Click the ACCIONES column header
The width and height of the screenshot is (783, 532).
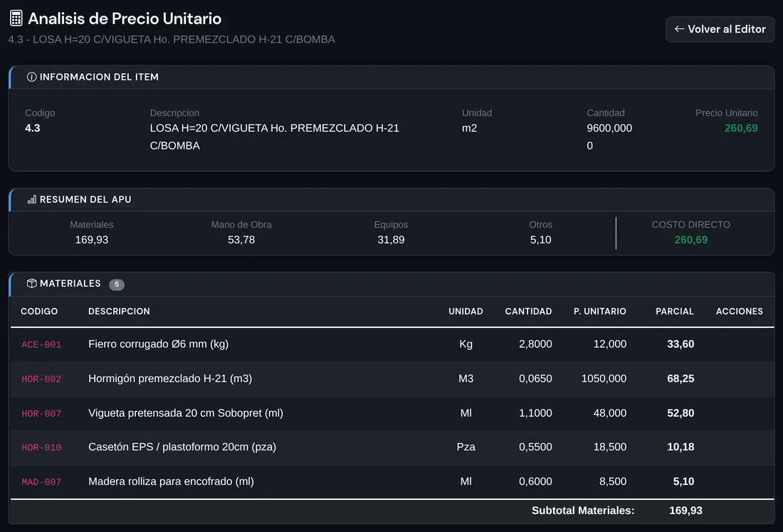point(739,312)
